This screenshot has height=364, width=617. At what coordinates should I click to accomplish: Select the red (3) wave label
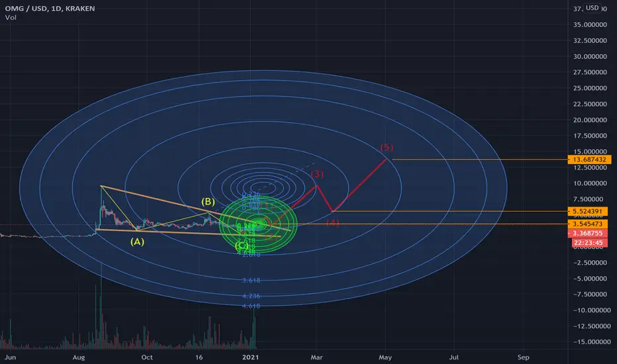coord(317,174)
